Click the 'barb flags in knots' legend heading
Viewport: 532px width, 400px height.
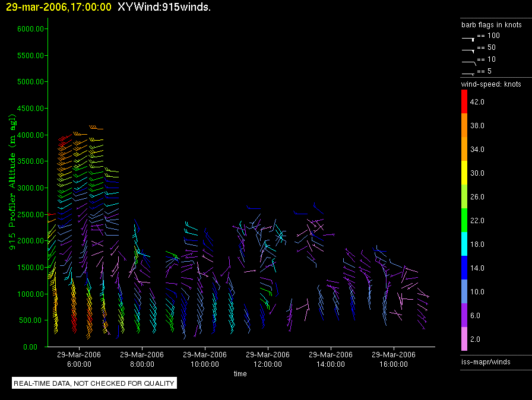[x=491, y=25]
